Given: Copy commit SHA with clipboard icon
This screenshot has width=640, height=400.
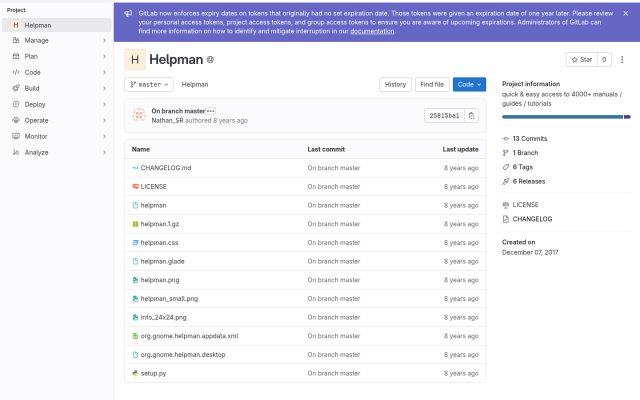Looking at the screenshot, I should coord(471,116).
